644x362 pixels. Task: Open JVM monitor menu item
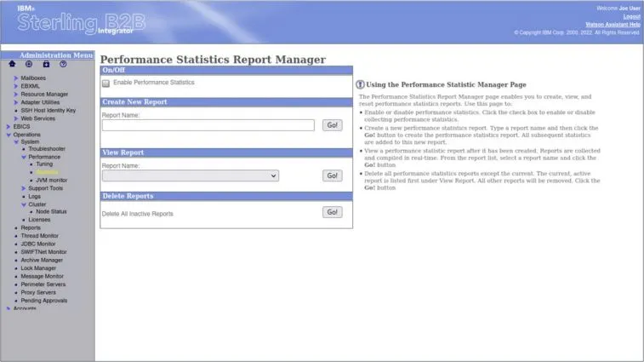52,181
